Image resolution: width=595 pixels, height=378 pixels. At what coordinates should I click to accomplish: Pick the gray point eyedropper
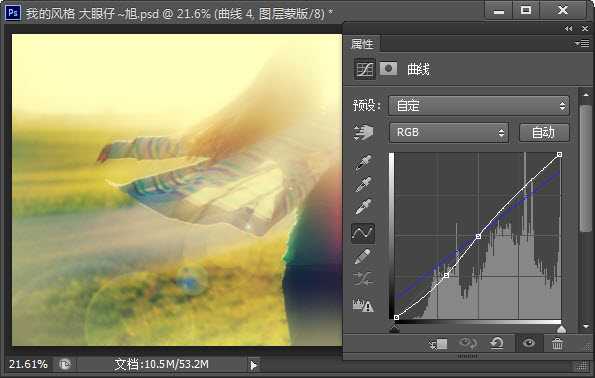click(364, 185)
